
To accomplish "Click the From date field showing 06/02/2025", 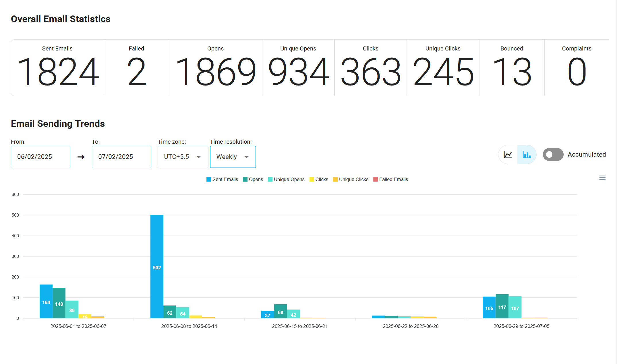I will coord(40,157).
